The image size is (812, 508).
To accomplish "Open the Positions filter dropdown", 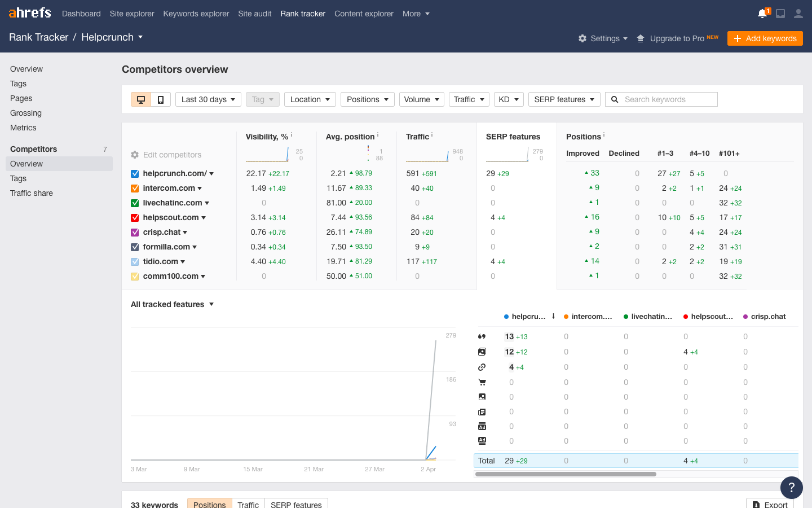I will click(x=368, y=99).
